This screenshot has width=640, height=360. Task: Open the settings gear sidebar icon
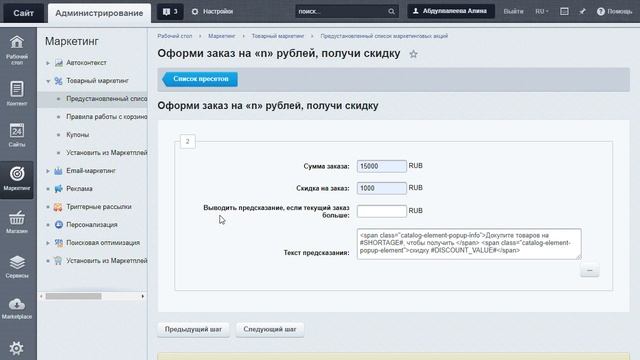click(16, 348)
